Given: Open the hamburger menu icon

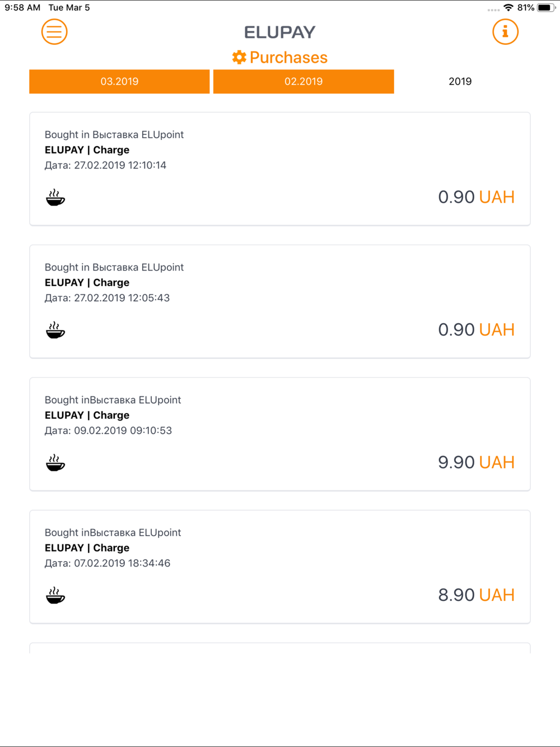Looking at the screenshot, I should [54, 32].
